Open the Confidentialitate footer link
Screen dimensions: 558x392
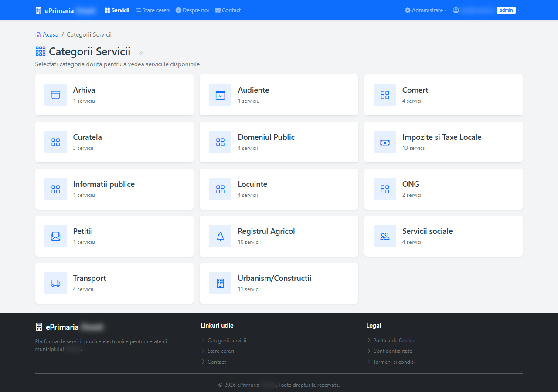point(393,351)
